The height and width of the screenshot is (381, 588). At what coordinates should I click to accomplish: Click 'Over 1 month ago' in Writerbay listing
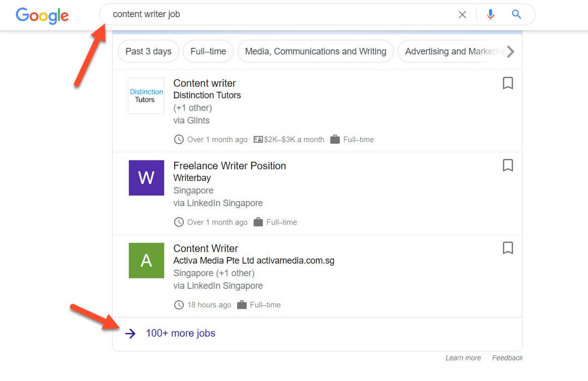217,222
